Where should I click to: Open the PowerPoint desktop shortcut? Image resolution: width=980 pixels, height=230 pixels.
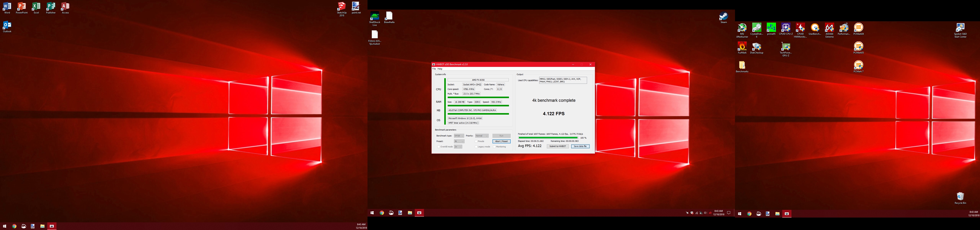pyautogui.click(x=22, y=8)
